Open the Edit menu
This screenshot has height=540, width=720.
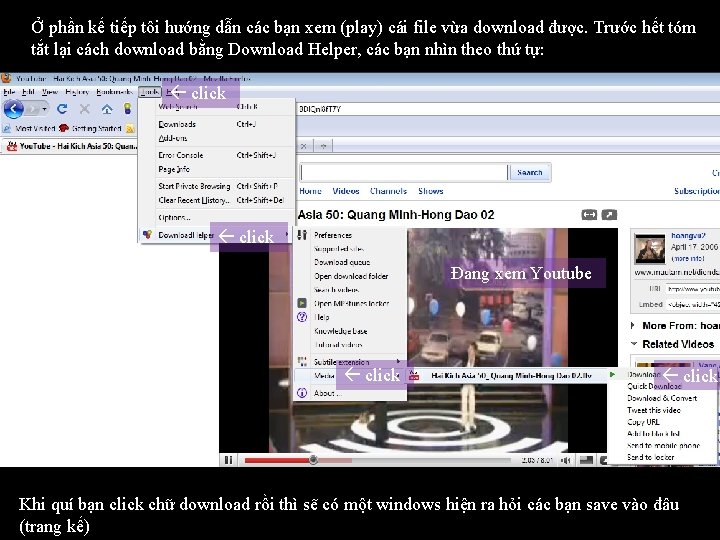[28, 92]
